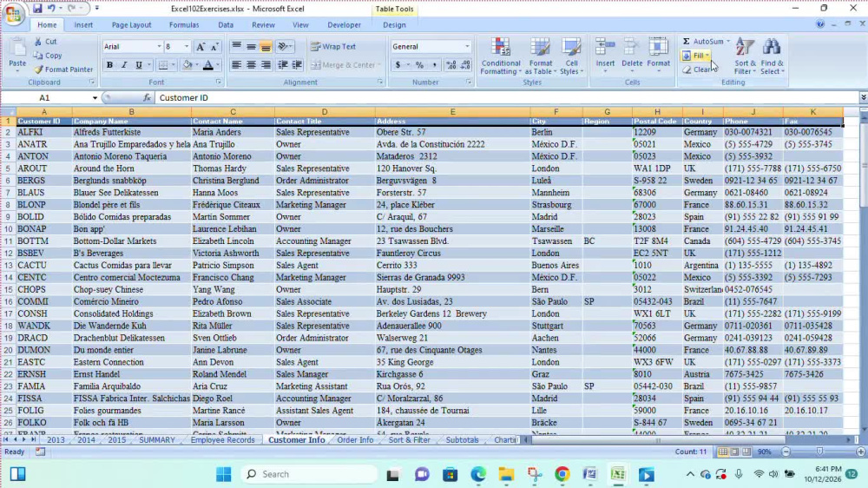868x488 pixels.
Task: Open the text orientation options
Action: point(284,47)
